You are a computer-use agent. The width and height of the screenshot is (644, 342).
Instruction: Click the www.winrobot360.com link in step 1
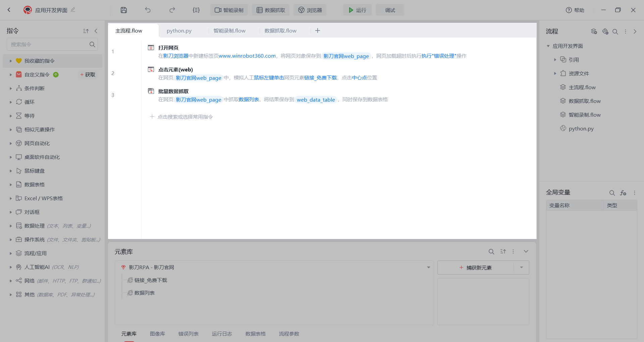pos(247,56)
